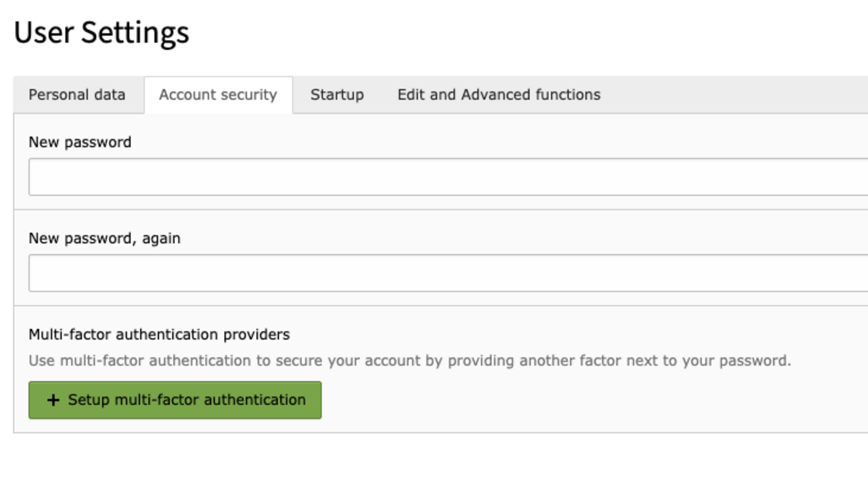Click the User Settings page title

tap(102, 33)
